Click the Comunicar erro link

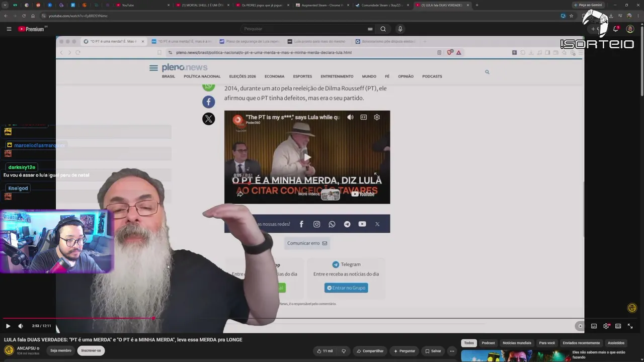[x=307, y=243]
